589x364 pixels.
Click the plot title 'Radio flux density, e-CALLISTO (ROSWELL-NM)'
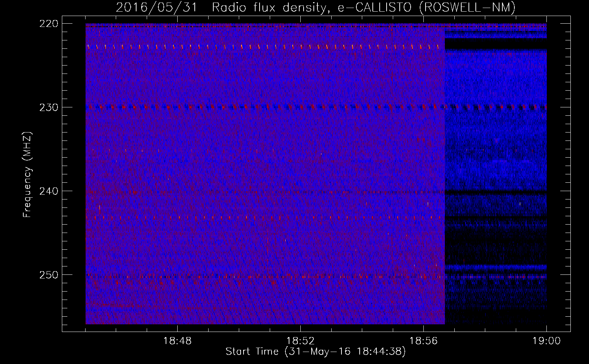pos(364,7)
